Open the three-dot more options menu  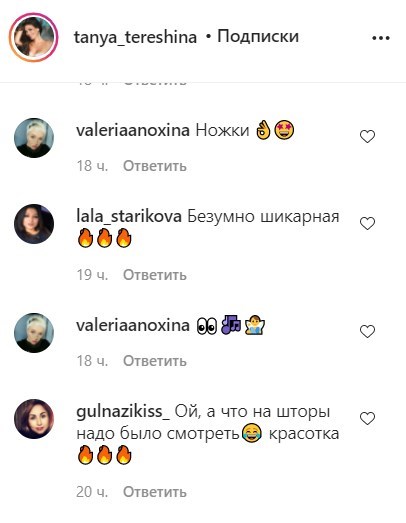(x=381, y=38)
